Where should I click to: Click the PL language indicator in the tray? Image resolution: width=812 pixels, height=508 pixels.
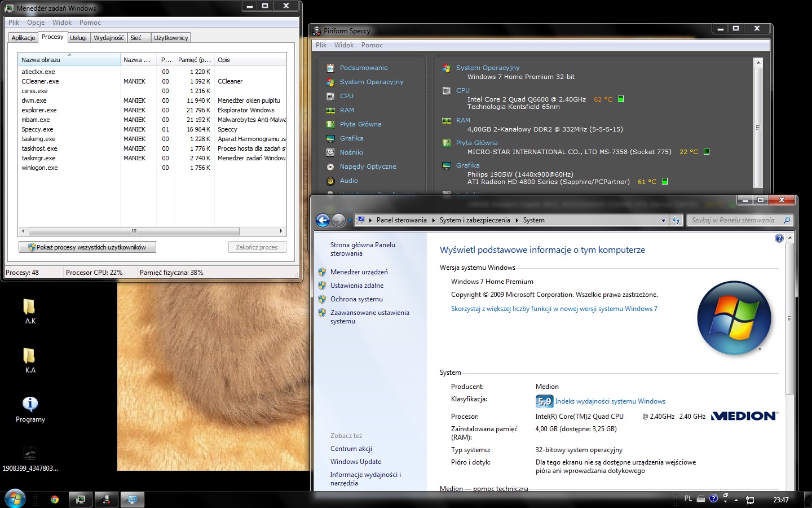point(688,498)
